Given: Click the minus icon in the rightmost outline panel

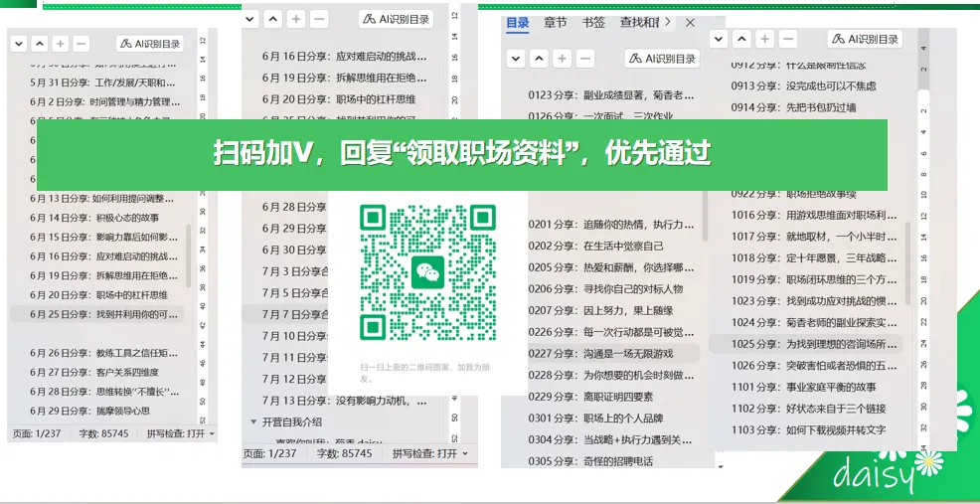Looking at the screenshot, I should click(x=787, y=39).
